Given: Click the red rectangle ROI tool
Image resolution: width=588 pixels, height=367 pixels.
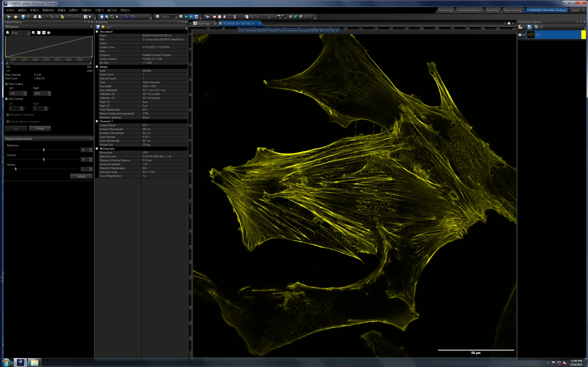Looking at the screenshot, I should click(x=215, y=17).
